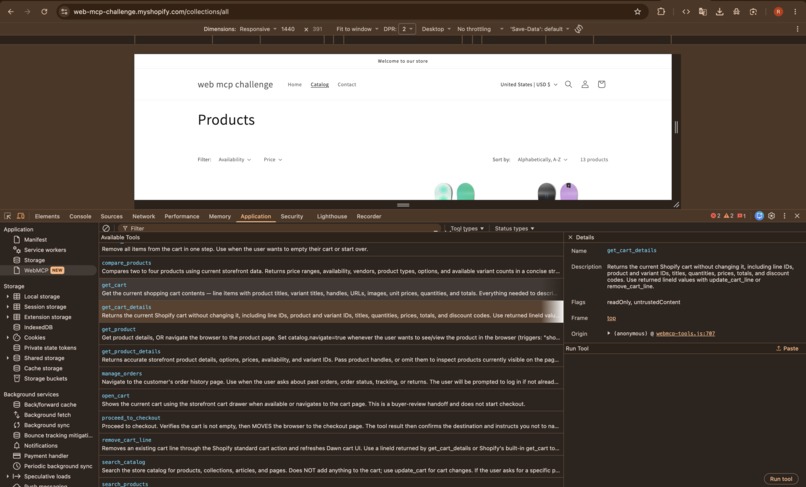Open the Contact store navigation link
806x487 pixels.
(x=346, y=84)
